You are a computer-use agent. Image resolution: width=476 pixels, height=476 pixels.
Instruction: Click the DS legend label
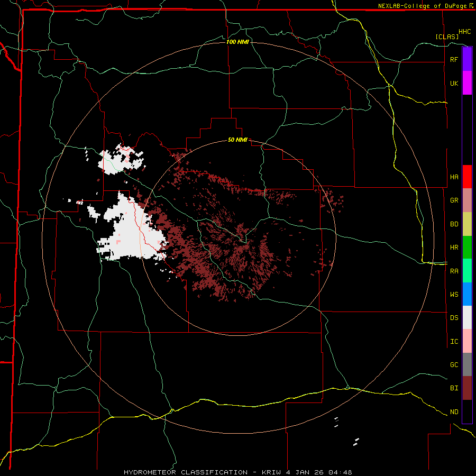coord(454,318)
